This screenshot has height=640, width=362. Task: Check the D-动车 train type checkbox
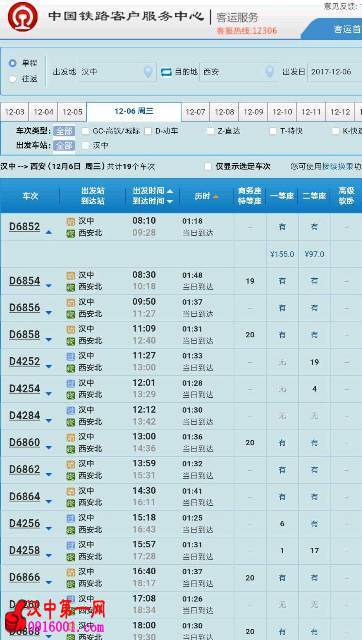(148, 131)
